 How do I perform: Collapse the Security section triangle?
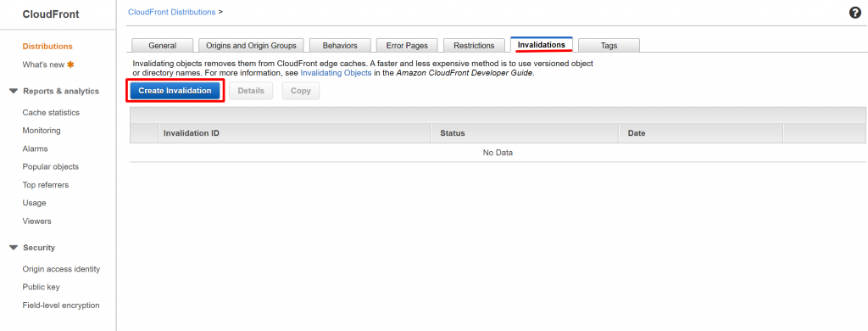pos(14,248)
